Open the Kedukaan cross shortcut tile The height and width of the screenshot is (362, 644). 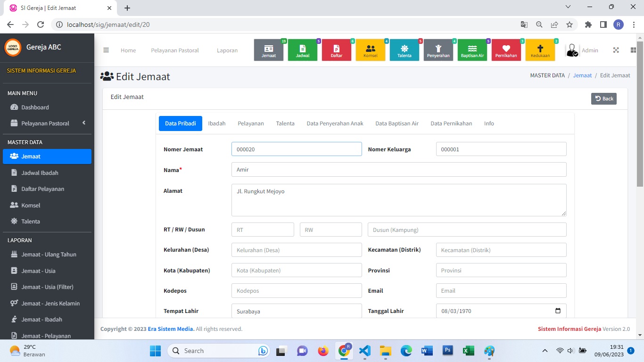540,50
